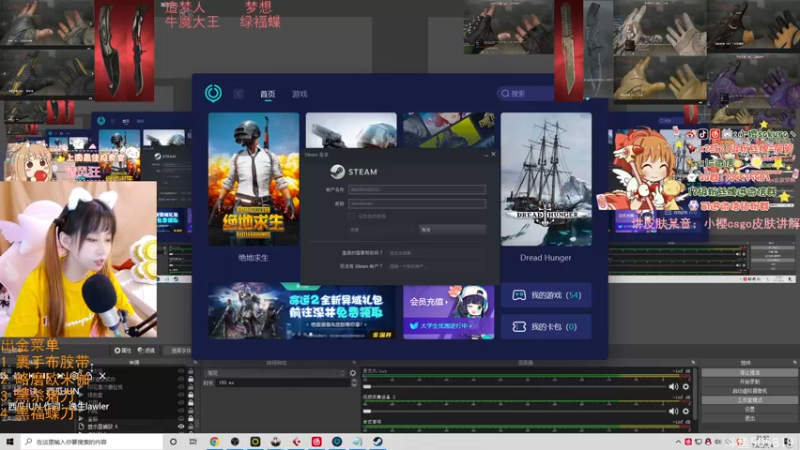Open the 绝地求生 game card

click(x=254, y=179)
